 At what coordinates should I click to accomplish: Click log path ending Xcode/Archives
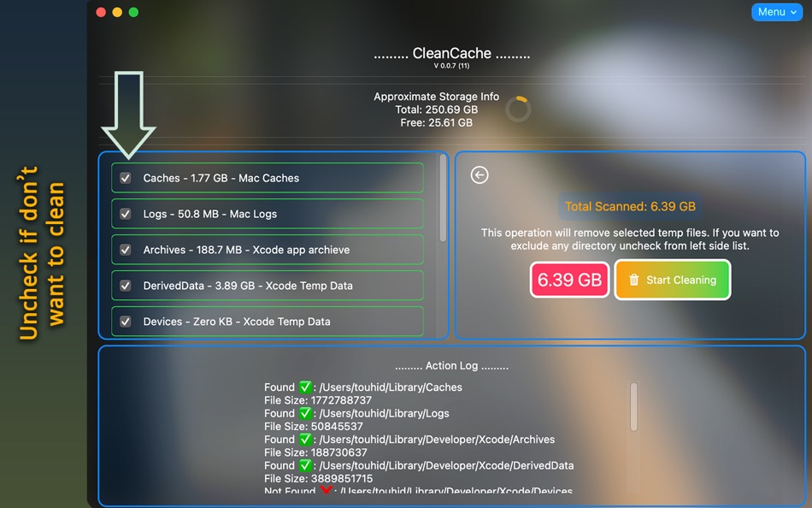tap(437, 440)
